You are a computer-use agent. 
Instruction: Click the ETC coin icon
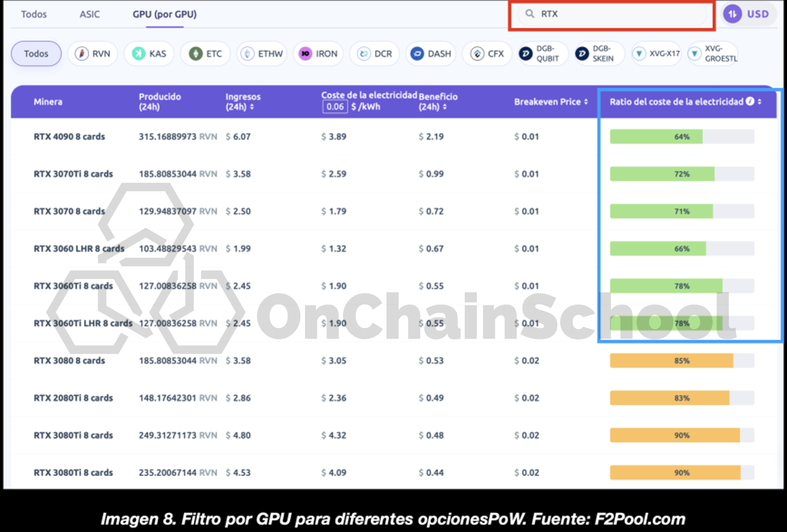pyautogui.click(x=195, y=54)
